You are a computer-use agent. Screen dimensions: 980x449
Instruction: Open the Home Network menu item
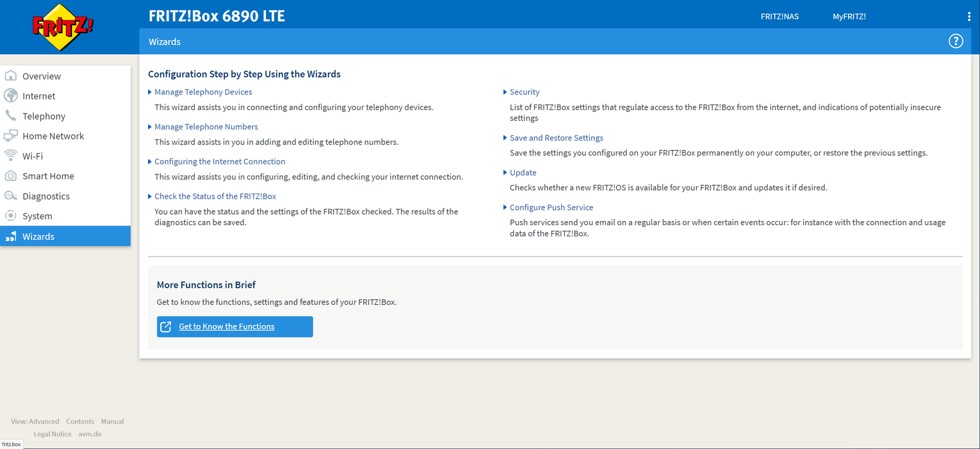(65, 136)
